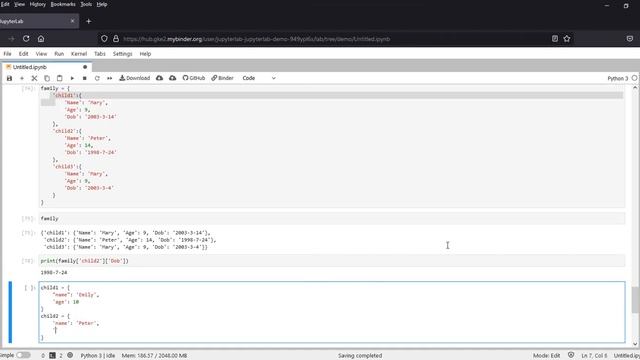Bookmark this page with the star icon
The width and height of the screenshot is (640, 360).
coord(567,39)
